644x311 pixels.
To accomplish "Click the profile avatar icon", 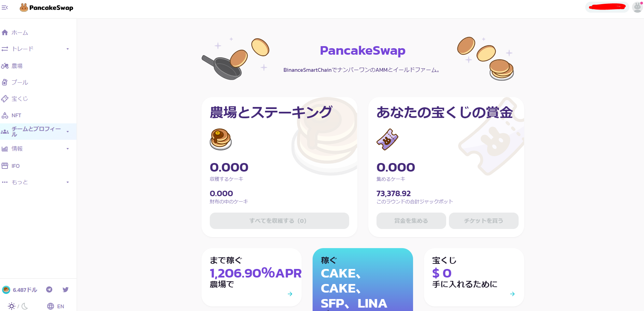I will [637, 7].
